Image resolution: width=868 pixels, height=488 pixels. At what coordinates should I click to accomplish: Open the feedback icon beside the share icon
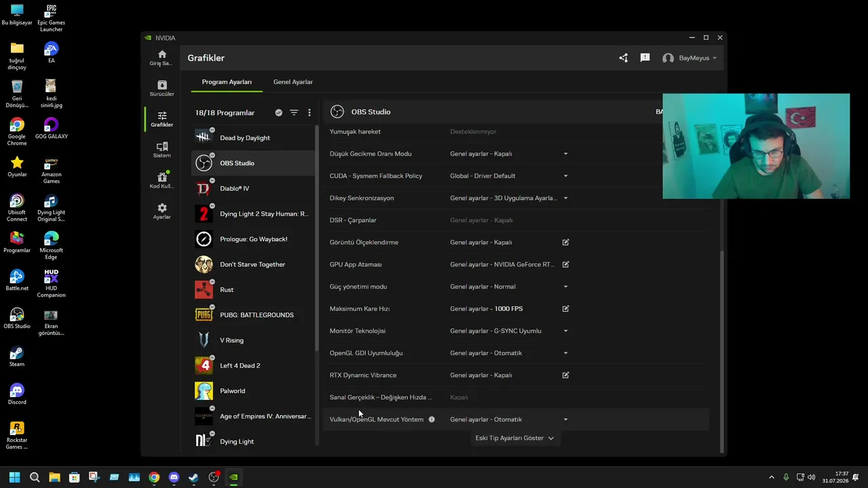(x=645, y=58)
